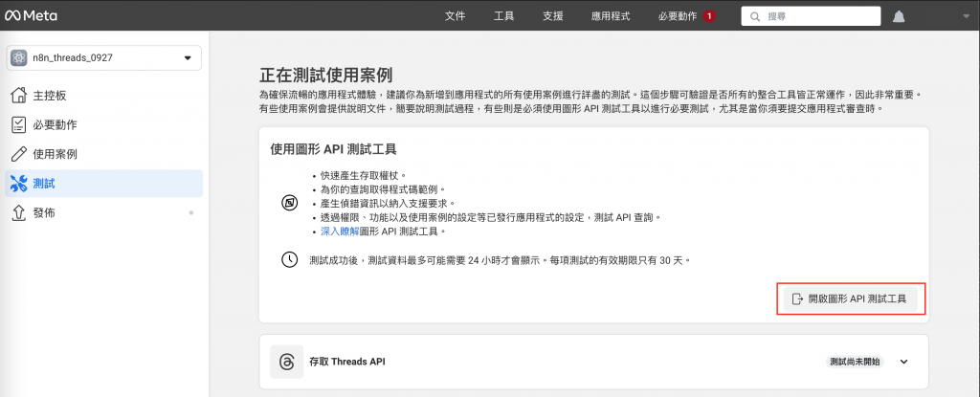Click 開啟圖形 API 測試工具 button
This screenshot has width=980, height=397.
click(x=851, y=298)
